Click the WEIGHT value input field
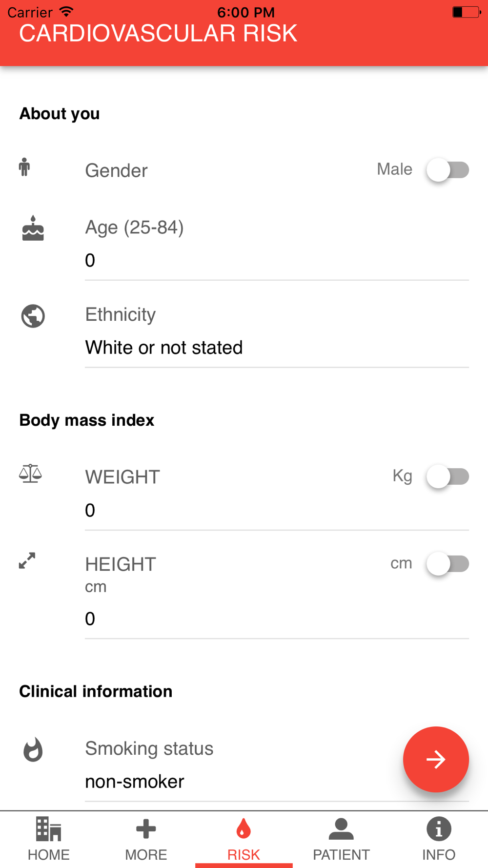Image resolution: width=488 pixels, height=868 pixels. [277, 511]
